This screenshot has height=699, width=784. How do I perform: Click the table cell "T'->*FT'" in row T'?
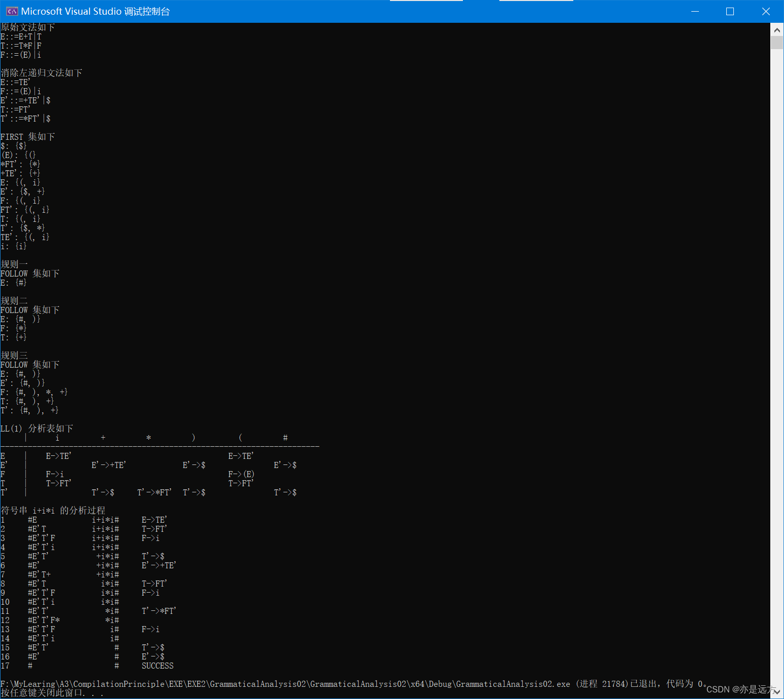[154, 492]
